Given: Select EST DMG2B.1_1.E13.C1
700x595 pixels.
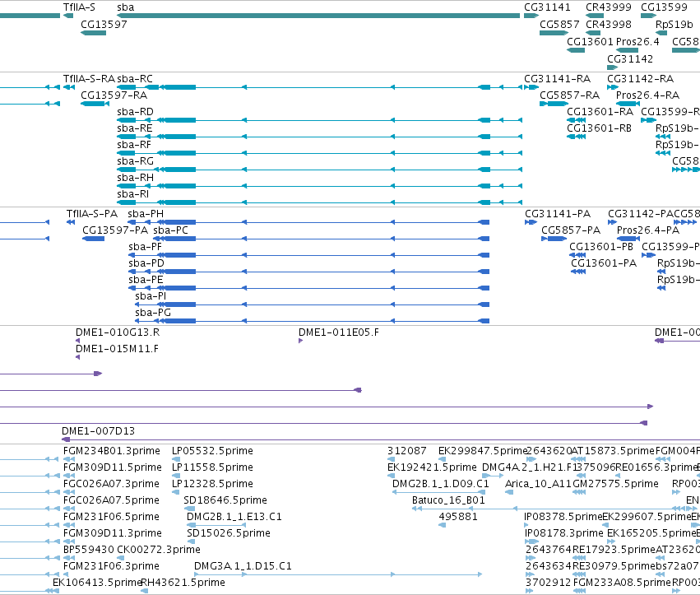Looking at the screenshot, I should (234, 516).
